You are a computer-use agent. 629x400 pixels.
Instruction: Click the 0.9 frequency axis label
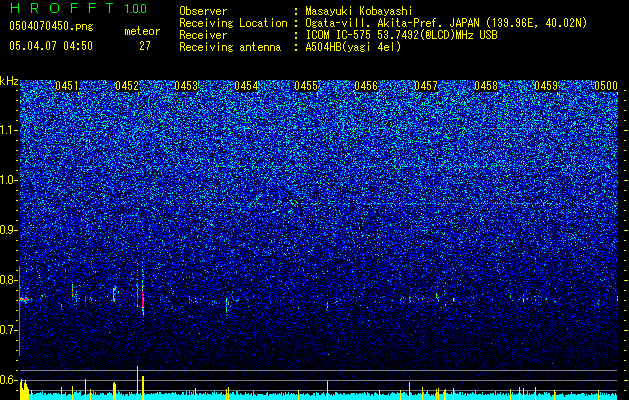point(9,230)
